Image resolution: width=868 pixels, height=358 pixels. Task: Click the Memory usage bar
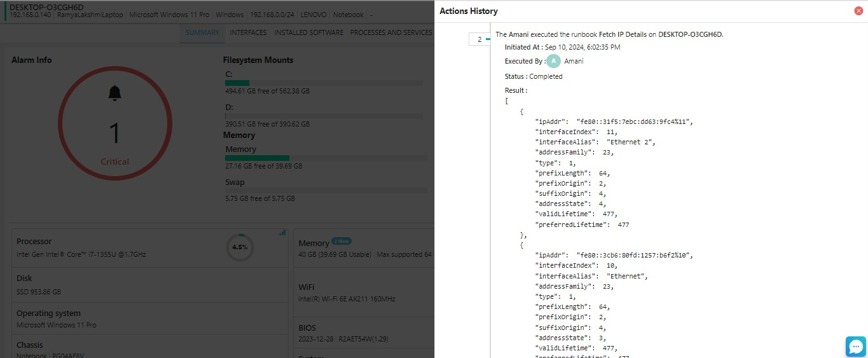point(326,158)
